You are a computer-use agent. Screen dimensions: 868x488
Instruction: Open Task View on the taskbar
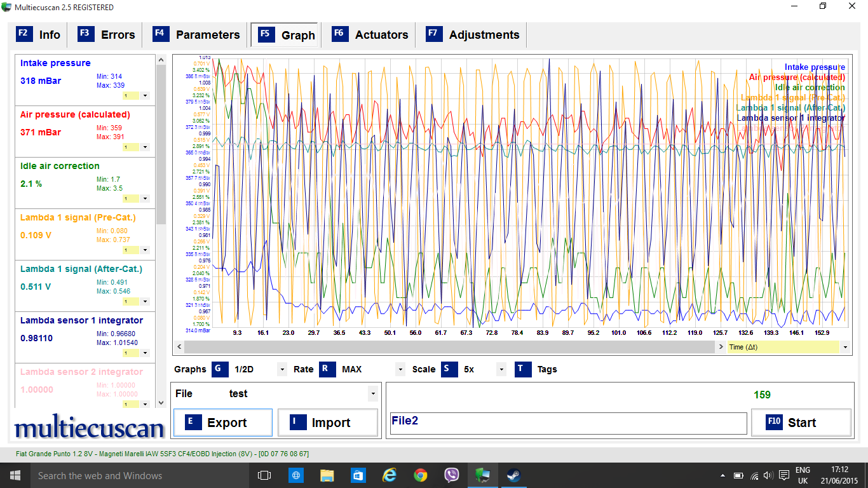pyautogui.click(x=264, y=475)
